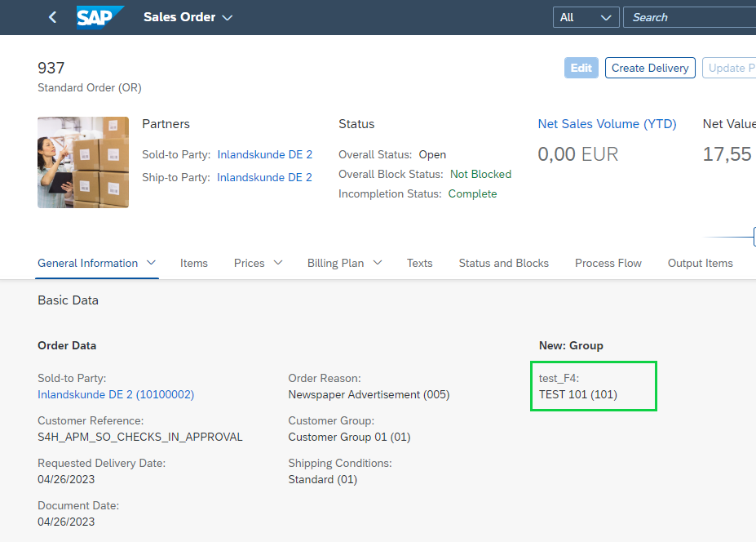Click the New: Group heading
This screenshot has height=542, width=756.
[571, 345]
